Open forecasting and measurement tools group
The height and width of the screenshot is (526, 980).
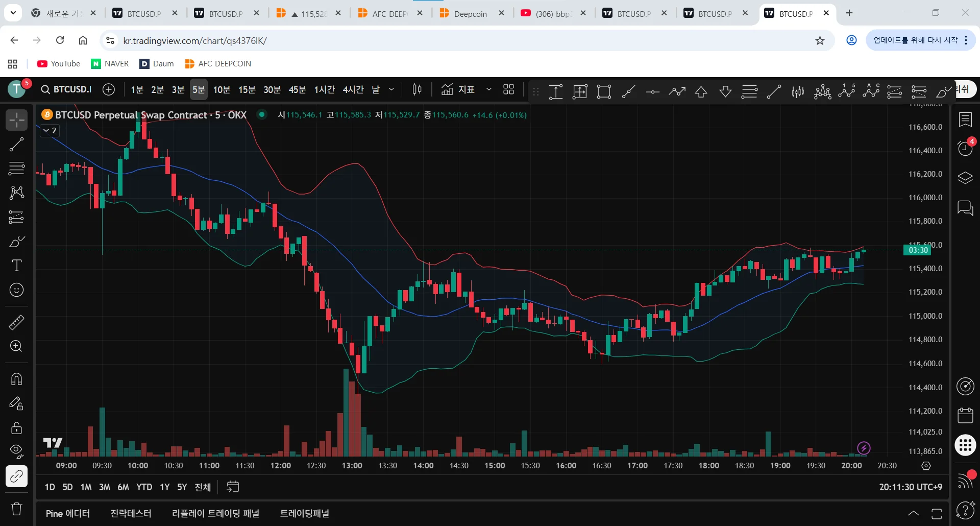pyautogui.click(x=17, y=217)
